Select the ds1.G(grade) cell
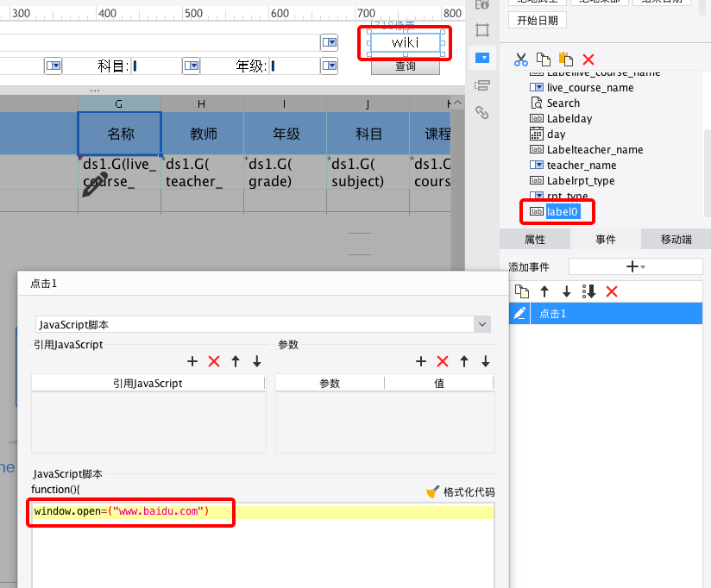The width and height of the screenshot is (711, 588). (286, 172)
